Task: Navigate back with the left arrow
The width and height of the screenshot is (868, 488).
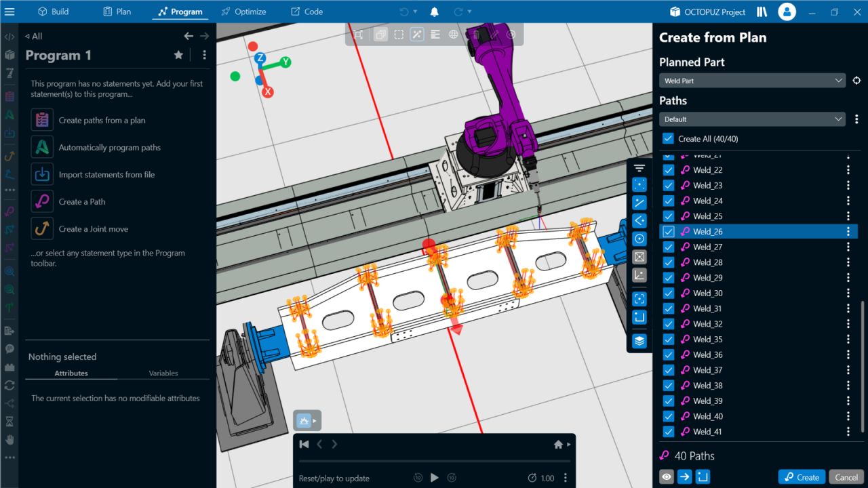Action: coord(189,36)
